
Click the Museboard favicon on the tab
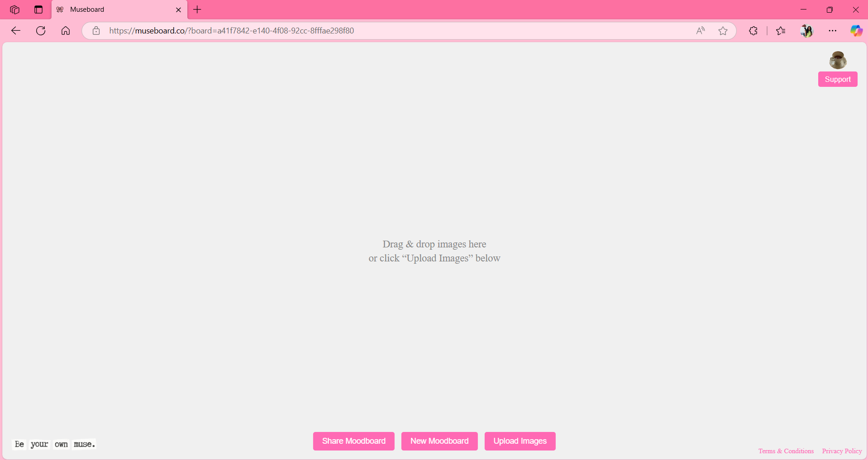point(60,9)
